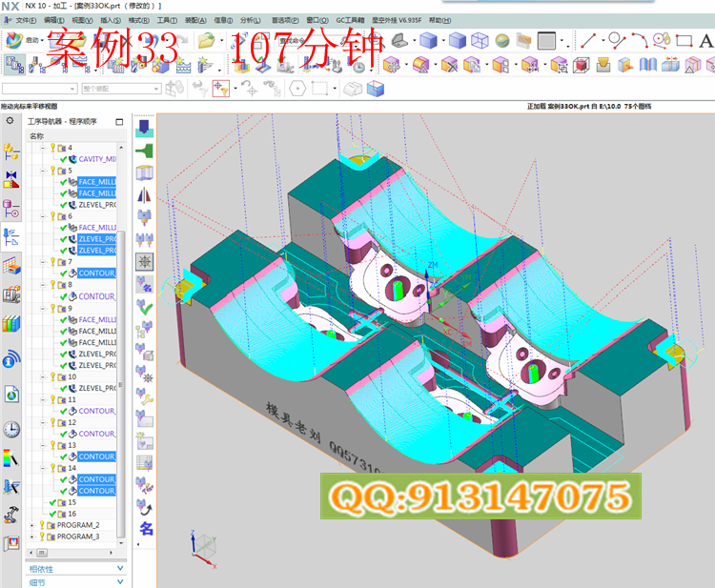
Task: Select the CAVITY_MILL operation under group 4
Action: (x=97, y=159)
